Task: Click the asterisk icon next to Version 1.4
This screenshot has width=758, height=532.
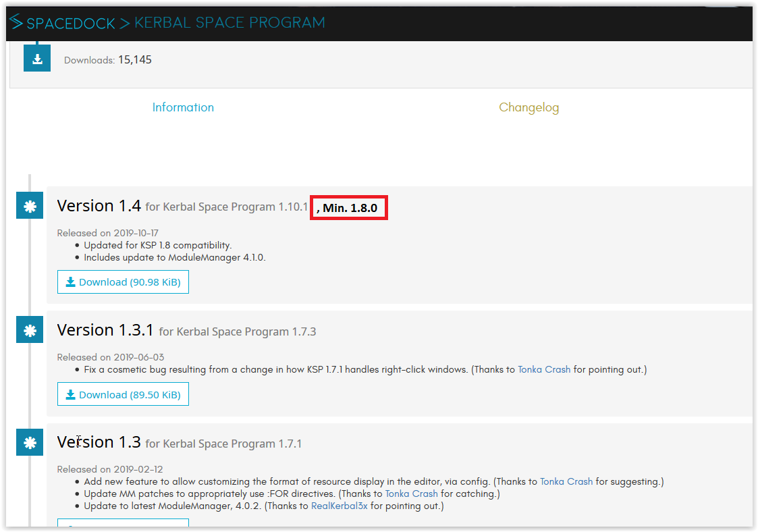Action: click(30, 205)
